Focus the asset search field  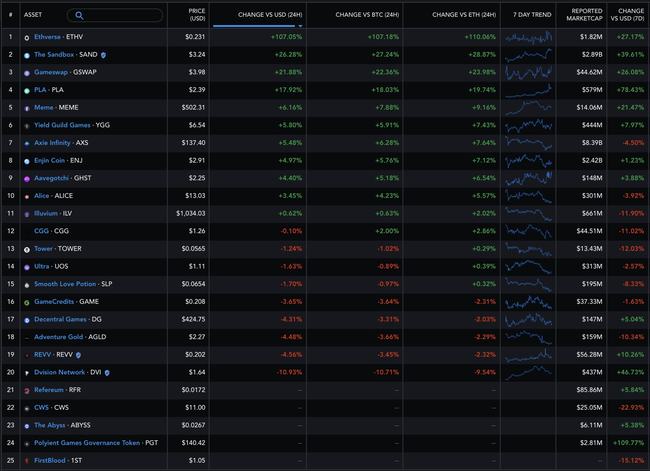[x=114, y=15]
